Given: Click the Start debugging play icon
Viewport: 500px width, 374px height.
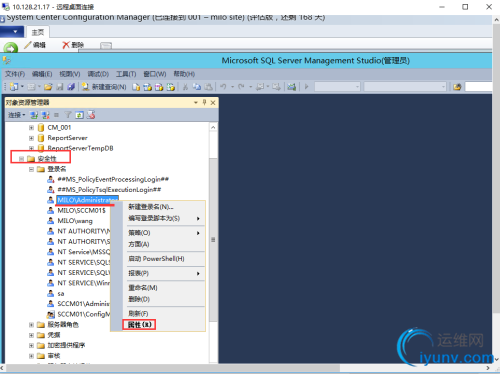Looking at the screenshot, I should tap(306, 87).
